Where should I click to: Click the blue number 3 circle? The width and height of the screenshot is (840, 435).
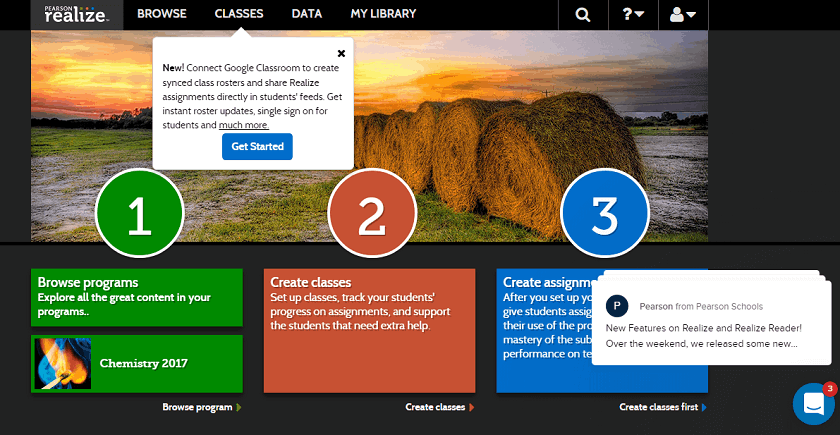tap(604, 213)
